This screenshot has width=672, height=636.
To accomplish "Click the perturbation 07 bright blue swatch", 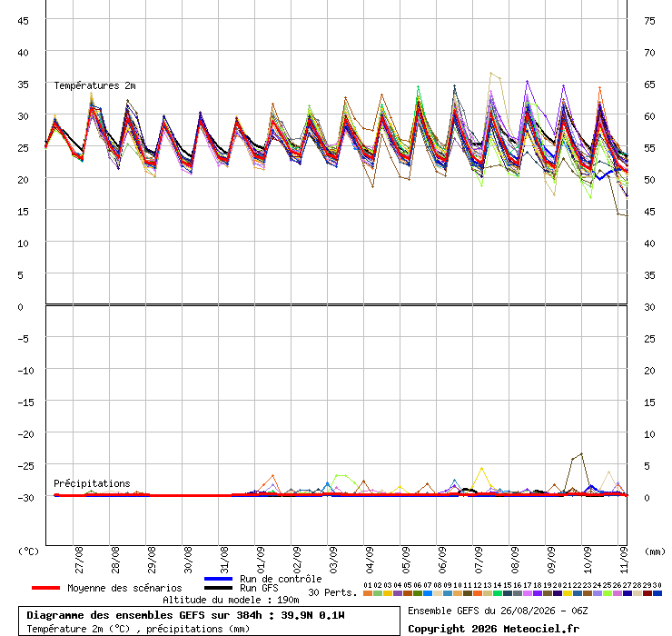I will (428, 593).
